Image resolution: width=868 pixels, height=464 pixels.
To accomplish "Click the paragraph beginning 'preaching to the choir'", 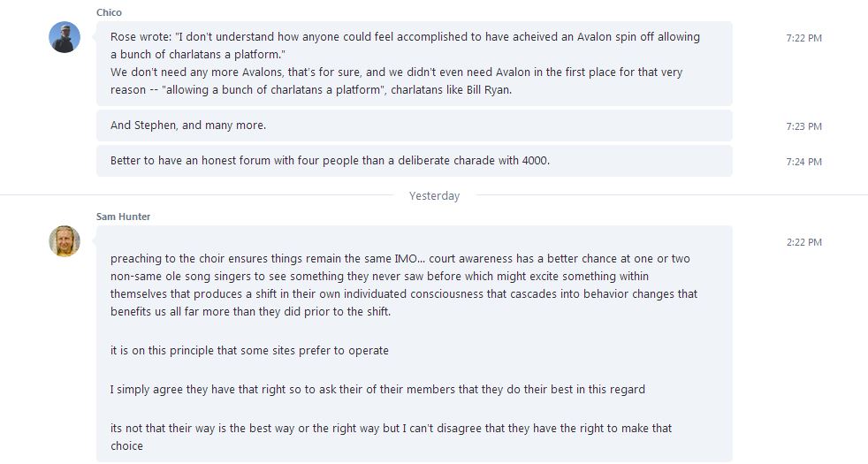I will (x=404, y=285).
